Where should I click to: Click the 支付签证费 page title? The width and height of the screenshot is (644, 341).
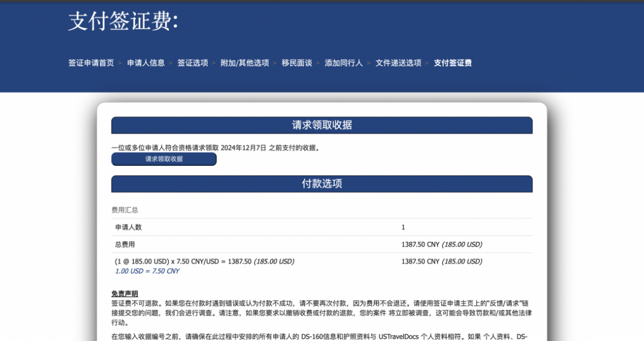click(123, 21)
